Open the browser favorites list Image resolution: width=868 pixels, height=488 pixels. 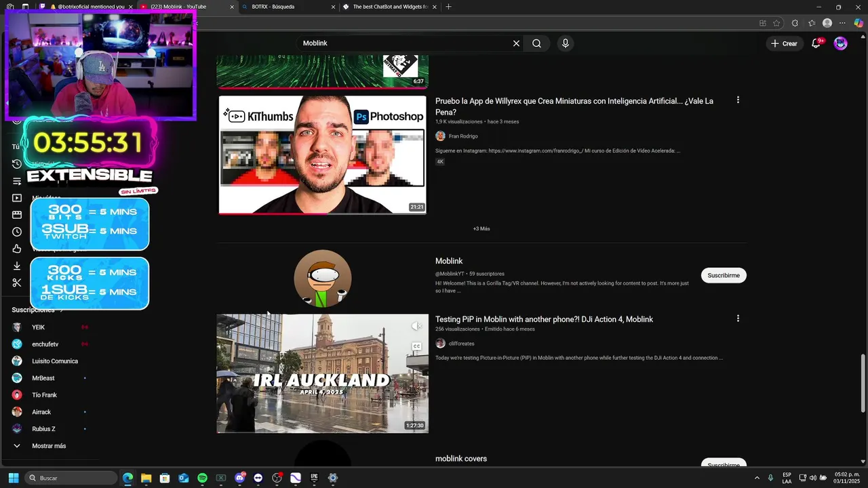click(x=812, y=23)
